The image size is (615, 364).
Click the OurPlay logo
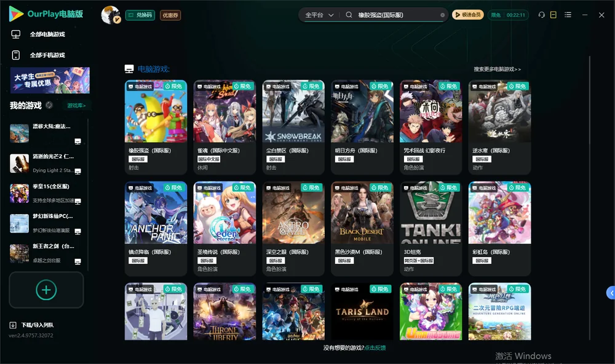point(46,14)
